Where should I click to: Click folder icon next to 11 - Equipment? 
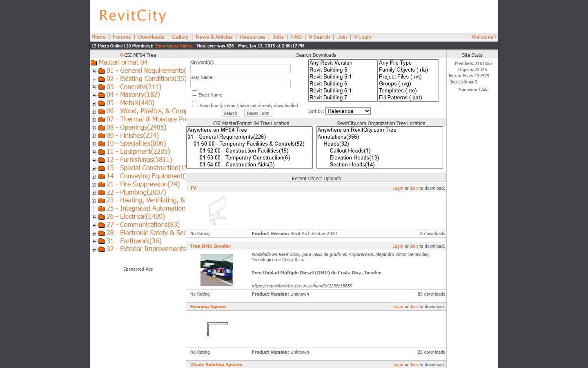coord(102,152)
